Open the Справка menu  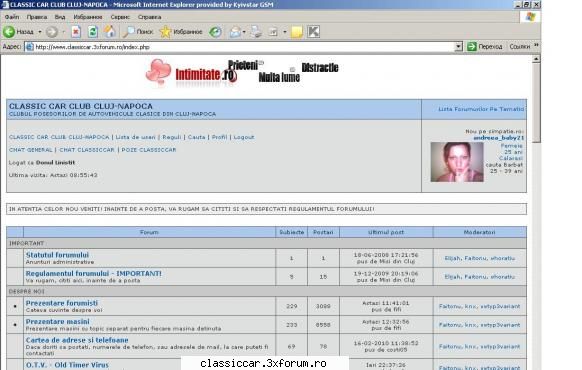point(150,17)
